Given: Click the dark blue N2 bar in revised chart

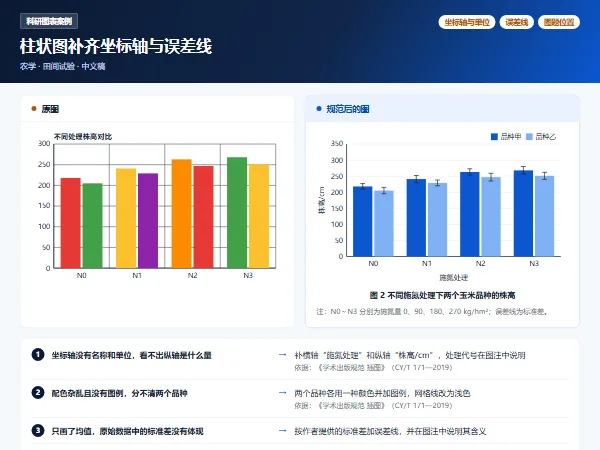Looking at the screenshot, I should coord(470,214).
